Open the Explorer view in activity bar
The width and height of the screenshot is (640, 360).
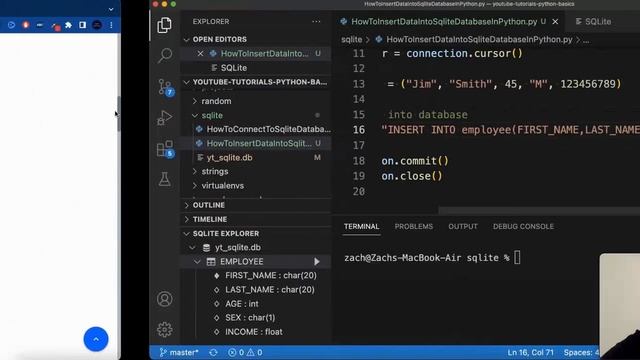coord(164,25)
